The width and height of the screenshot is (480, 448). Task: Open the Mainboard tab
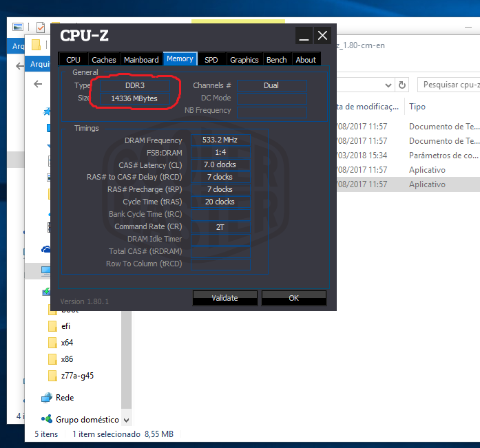click(141, 59)
